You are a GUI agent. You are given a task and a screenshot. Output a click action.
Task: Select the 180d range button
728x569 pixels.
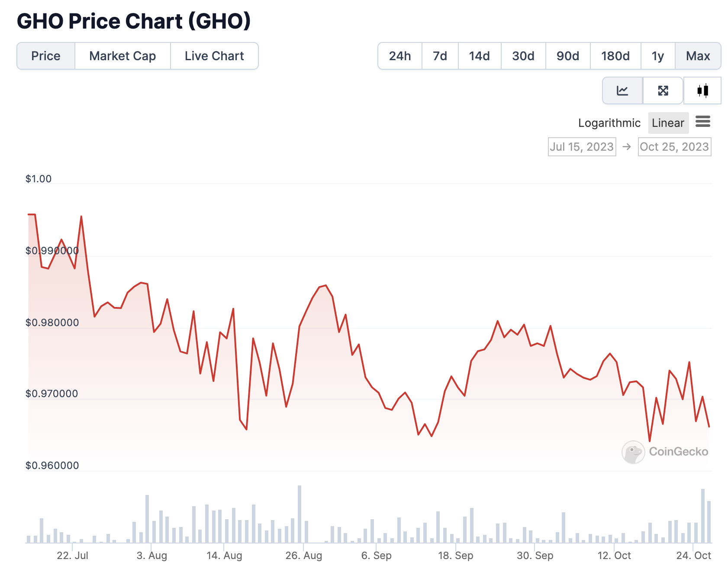coord(615,56)
